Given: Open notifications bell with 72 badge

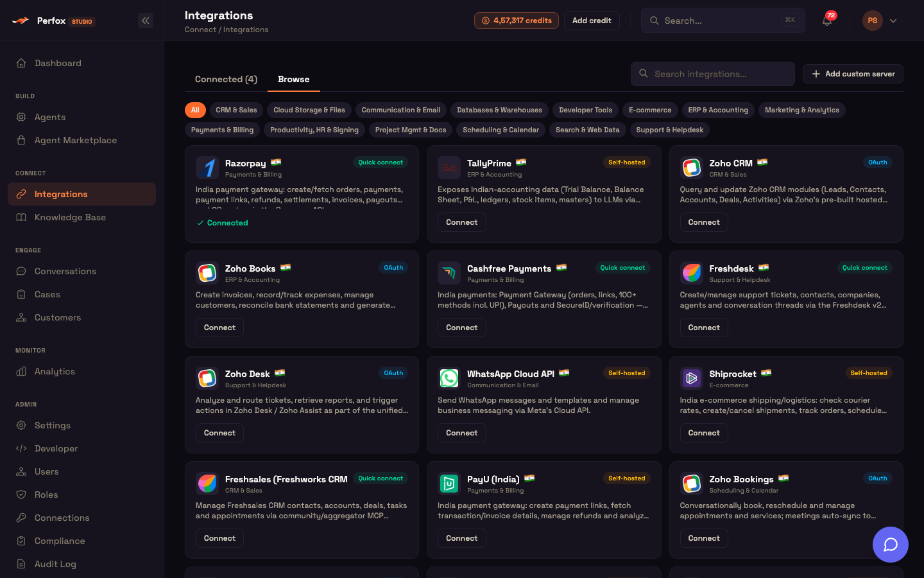Looking at the screenshot, I should point(827,21).
